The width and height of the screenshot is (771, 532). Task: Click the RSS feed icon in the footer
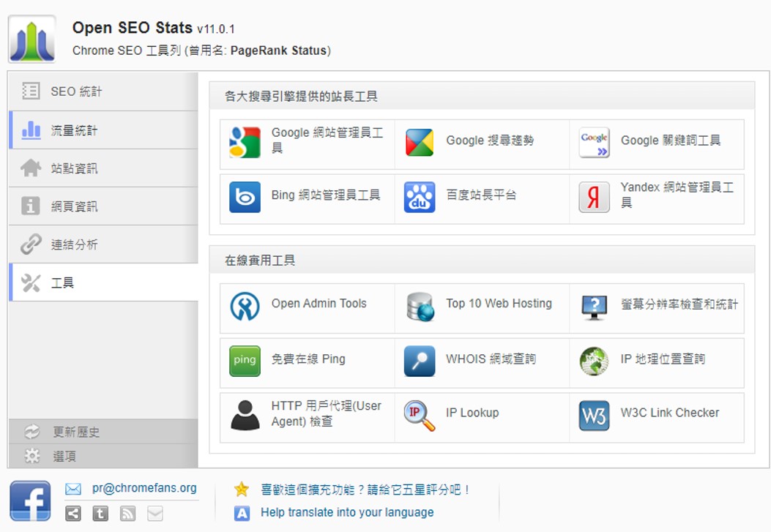click(128, 514)
